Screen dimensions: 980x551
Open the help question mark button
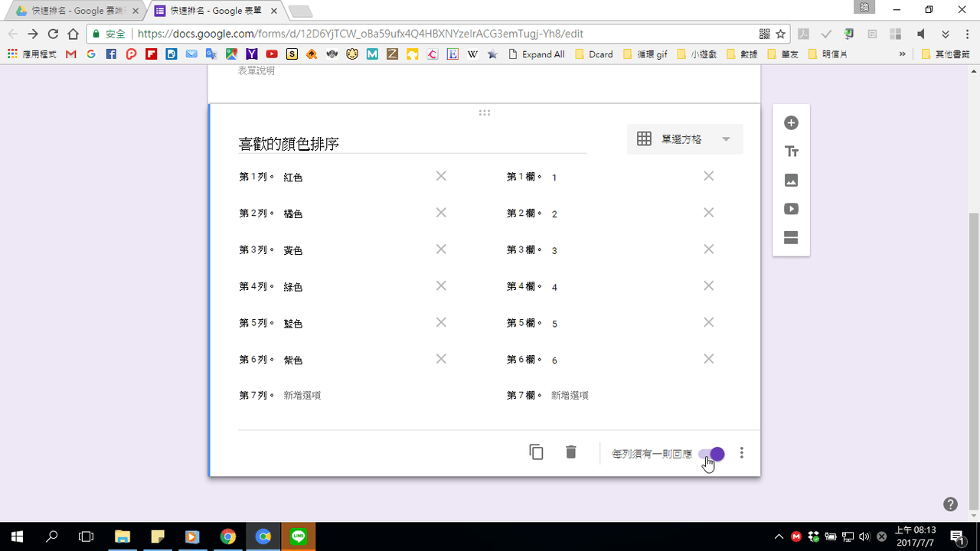[950, 504]
